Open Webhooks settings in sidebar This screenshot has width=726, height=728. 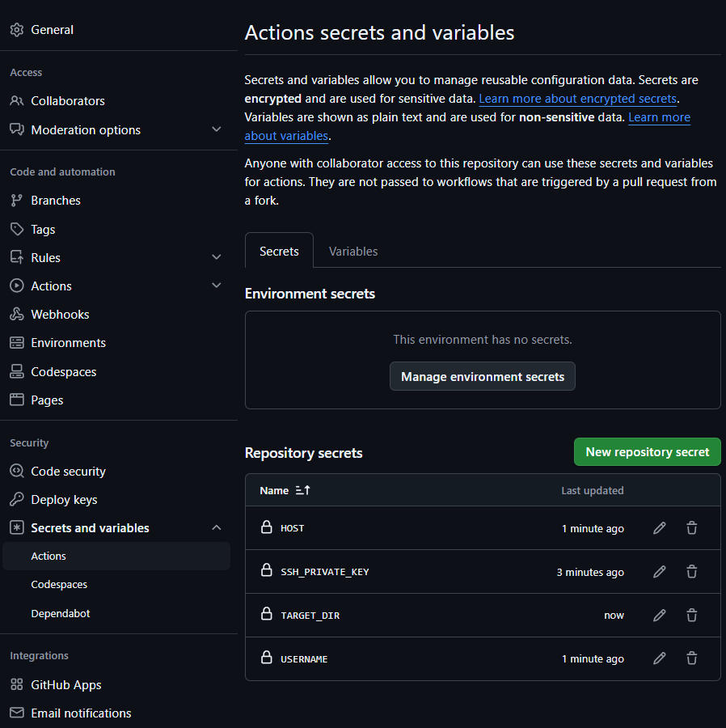(x=60, y=315)
